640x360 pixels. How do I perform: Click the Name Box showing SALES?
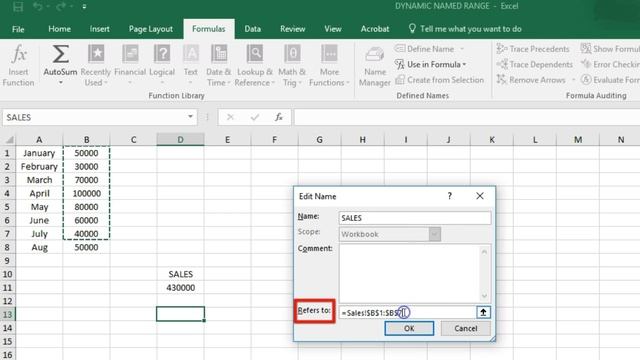click(x=94, y=118)
